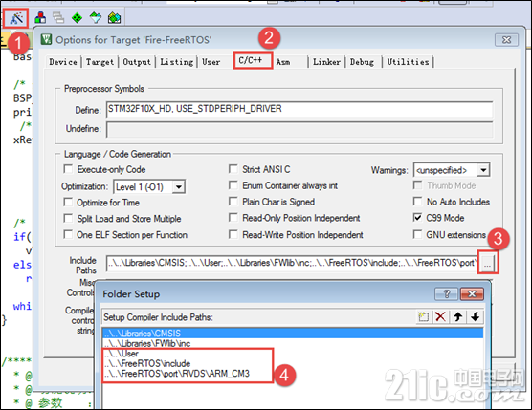This screenshot has width=532, height=410.
Task: Switch to the Linker tab
Action: pyautogui.click(x=326, y=62)
